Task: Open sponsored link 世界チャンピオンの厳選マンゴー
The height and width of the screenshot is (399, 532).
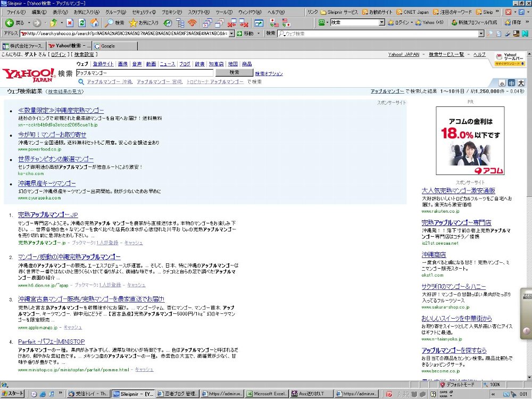Action: click(56, 159)
